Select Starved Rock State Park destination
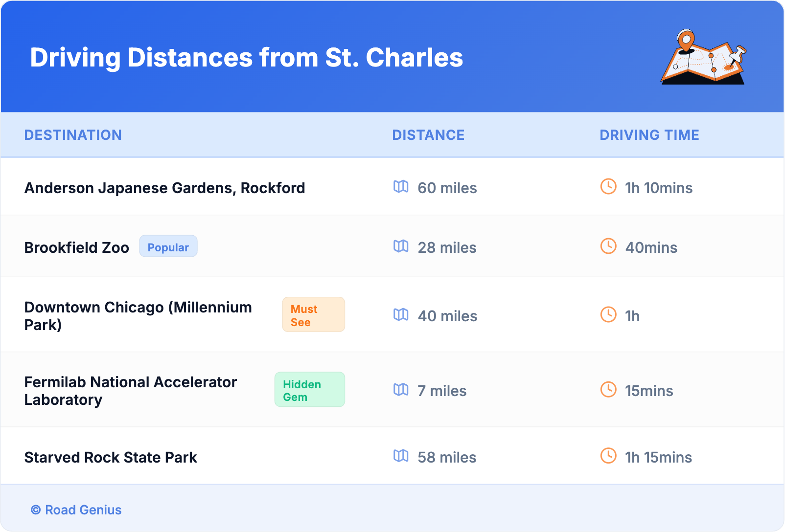 111,457
